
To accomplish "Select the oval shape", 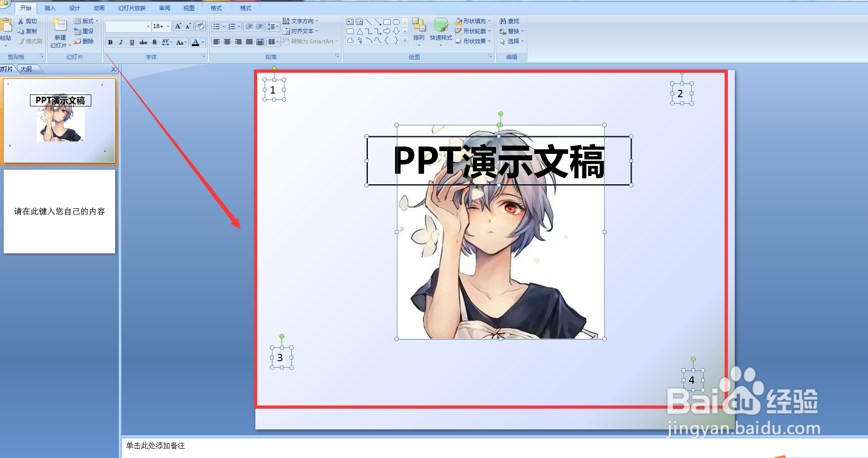I will pos(396,22).
